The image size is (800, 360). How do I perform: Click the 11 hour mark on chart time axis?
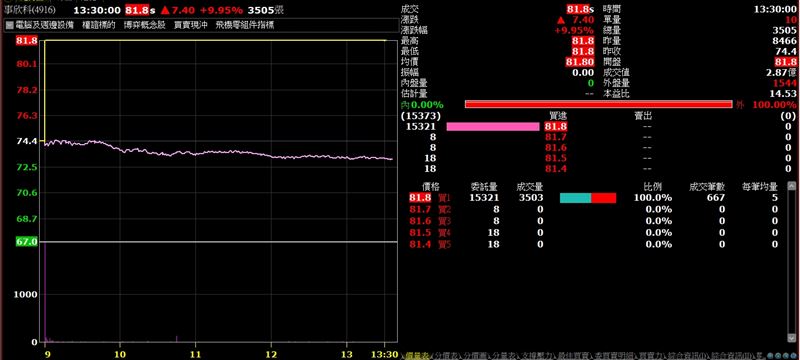coord(195,354)
